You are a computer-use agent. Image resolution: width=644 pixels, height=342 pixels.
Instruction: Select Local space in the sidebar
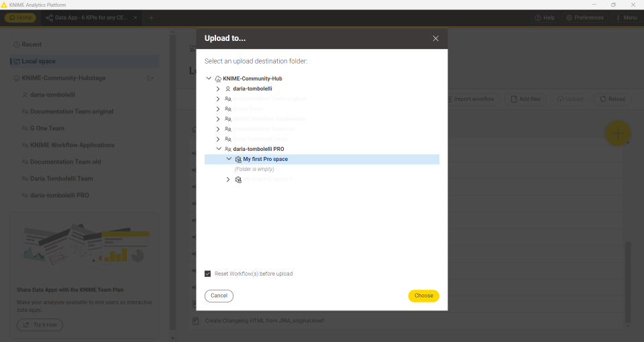tap(38, 62)
